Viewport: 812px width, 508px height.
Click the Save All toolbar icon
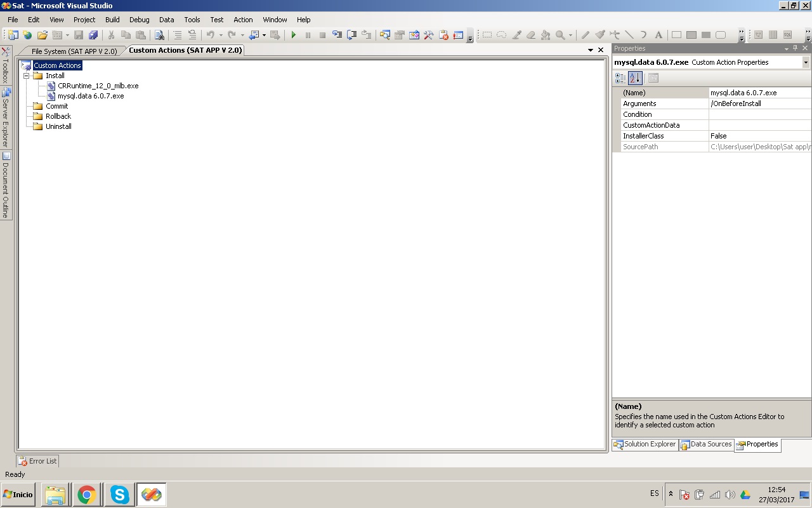[x=93, y=35]
